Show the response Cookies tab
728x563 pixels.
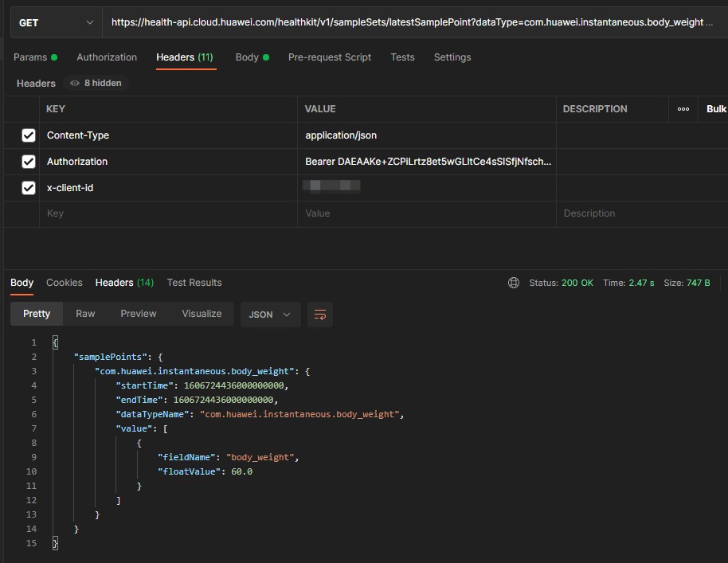tap(65, 283)
